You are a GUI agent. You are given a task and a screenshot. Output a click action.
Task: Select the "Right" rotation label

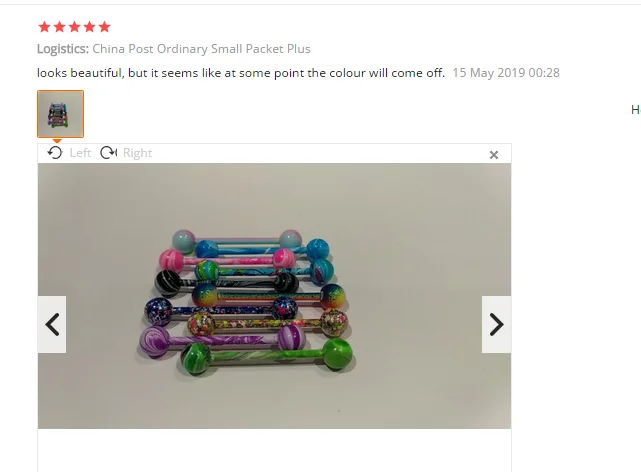[137, 153]
